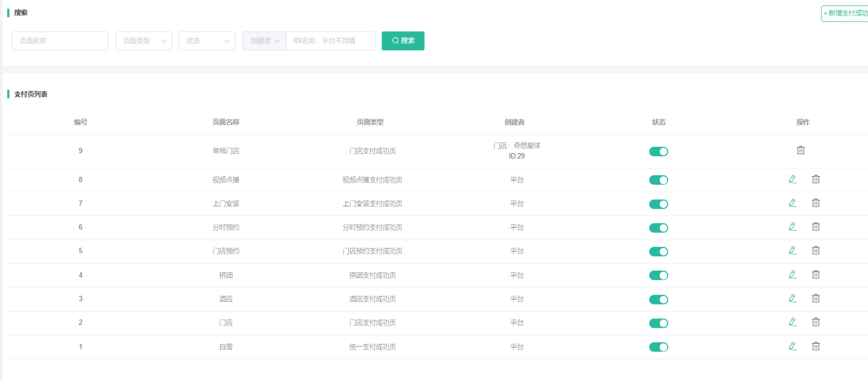Focus the 页面名称 search input
The image size is (868, 381).
[60, 41]
